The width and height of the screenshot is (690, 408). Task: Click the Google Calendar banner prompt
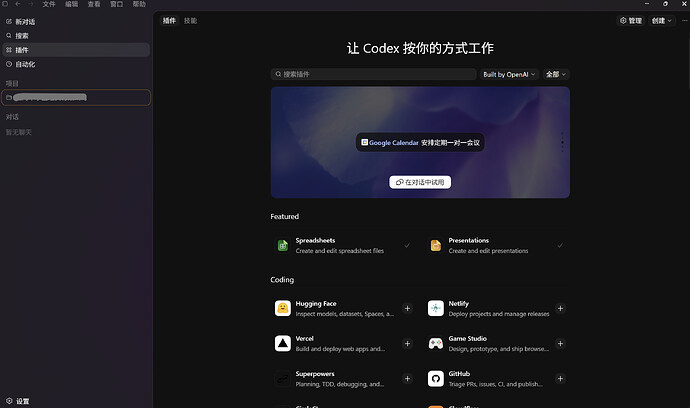point(420,143)
